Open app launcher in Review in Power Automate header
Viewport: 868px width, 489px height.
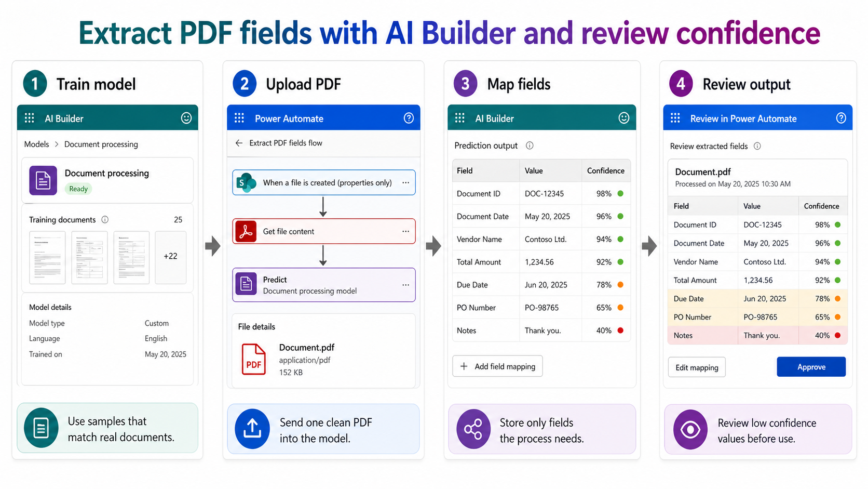click(x=675, y=118)
